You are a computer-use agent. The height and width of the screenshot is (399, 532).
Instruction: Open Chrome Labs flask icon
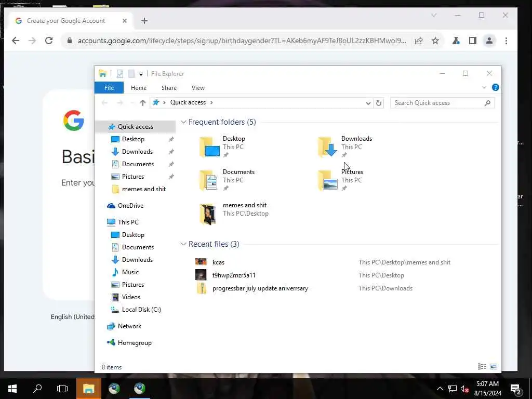click(456, 41)
